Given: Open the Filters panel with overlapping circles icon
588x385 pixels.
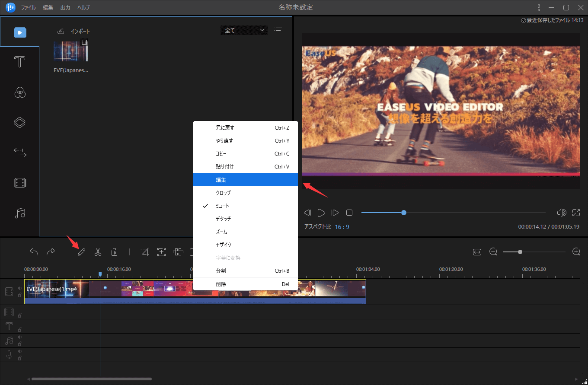Looking at the screenshot, I should [20, 92].
